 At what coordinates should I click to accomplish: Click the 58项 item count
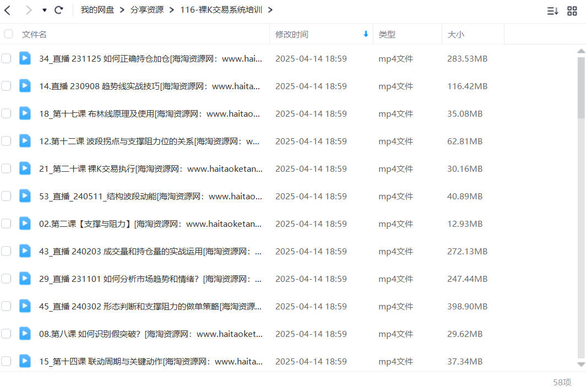tap(562, 382)
